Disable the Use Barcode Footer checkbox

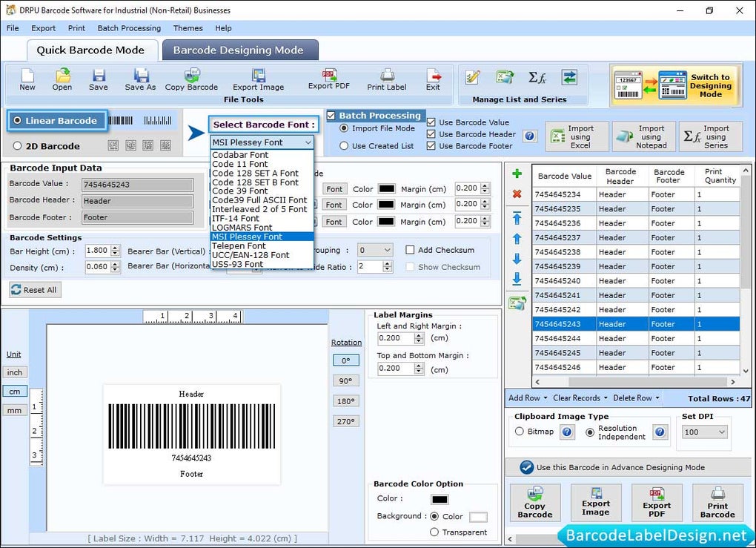(x=430, y=145)
